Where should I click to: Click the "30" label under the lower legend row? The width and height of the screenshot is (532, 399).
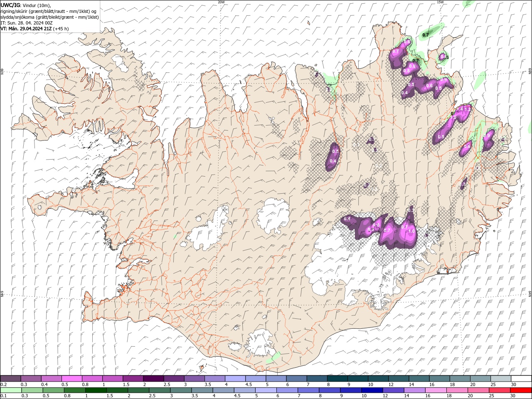(514, 396)
